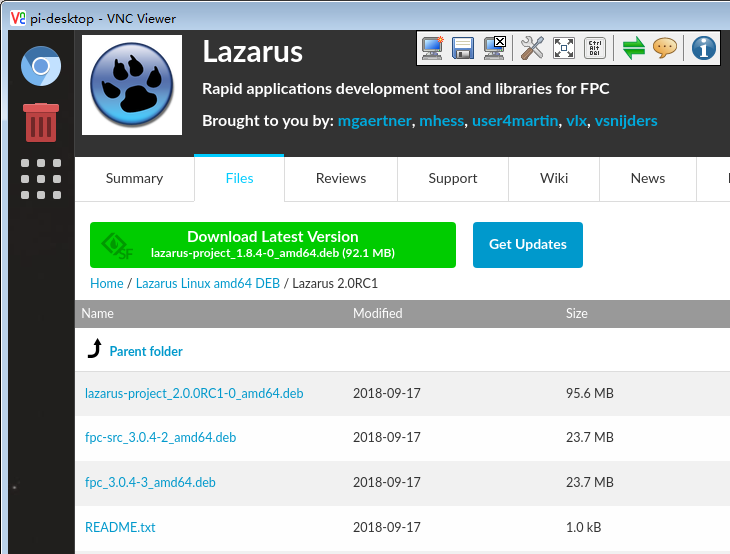Viewport: 730px width, 554px height.
Task: Select the Files tab
Action: point(239,178)
